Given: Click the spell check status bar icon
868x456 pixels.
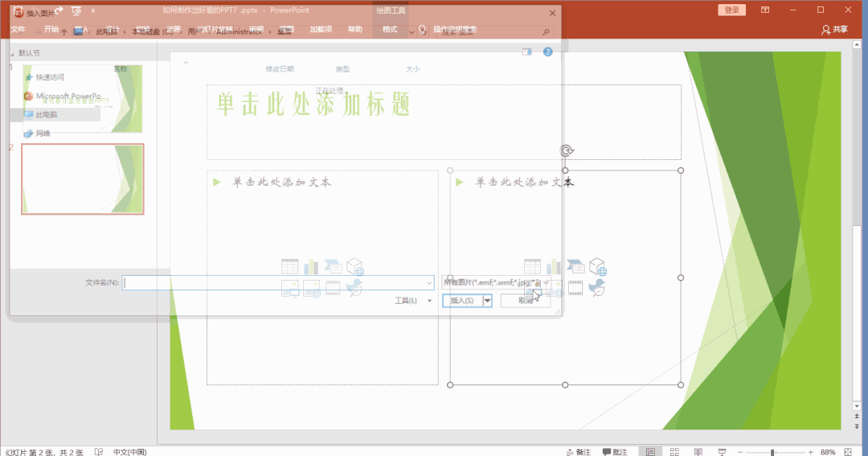Looking at the screenshot, I should 99,451.
